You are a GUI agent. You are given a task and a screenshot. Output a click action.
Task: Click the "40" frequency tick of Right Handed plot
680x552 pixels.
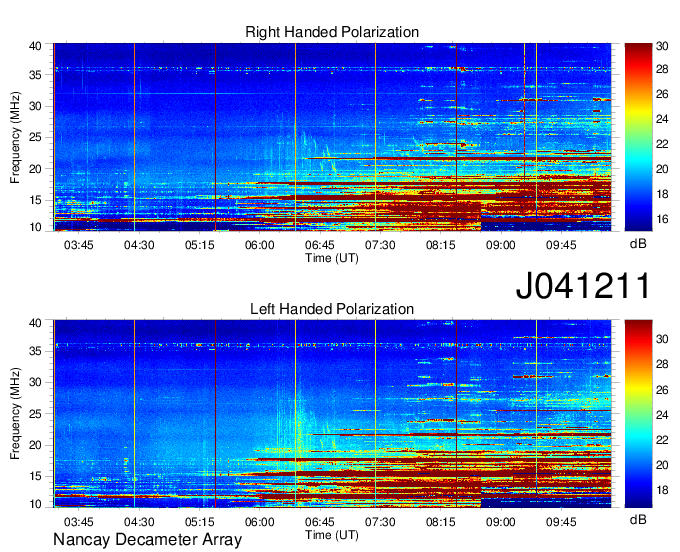tap(35, 46)
